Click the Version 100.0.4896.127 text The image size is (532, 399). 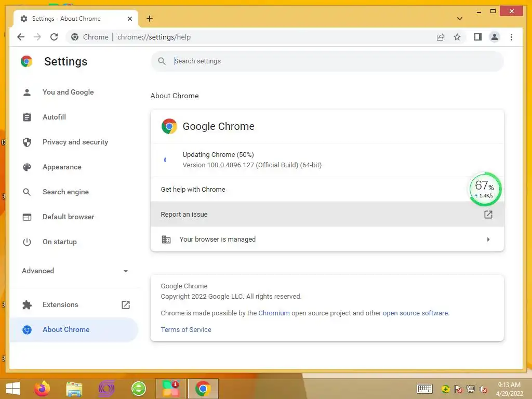(x=252, y=165)
